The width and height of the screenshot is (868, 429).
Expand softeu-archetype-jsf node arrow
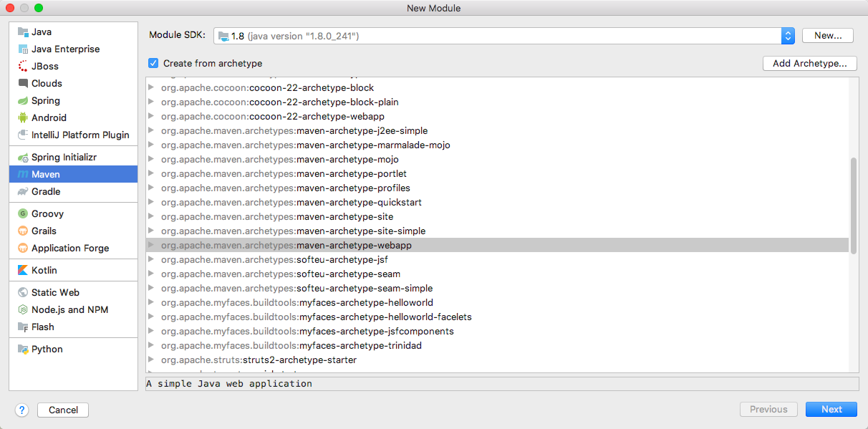[x=151, y=259]
